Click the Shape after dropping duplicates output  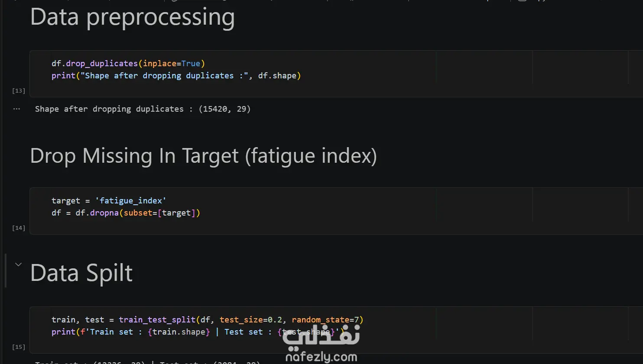(x=143, y=109)
